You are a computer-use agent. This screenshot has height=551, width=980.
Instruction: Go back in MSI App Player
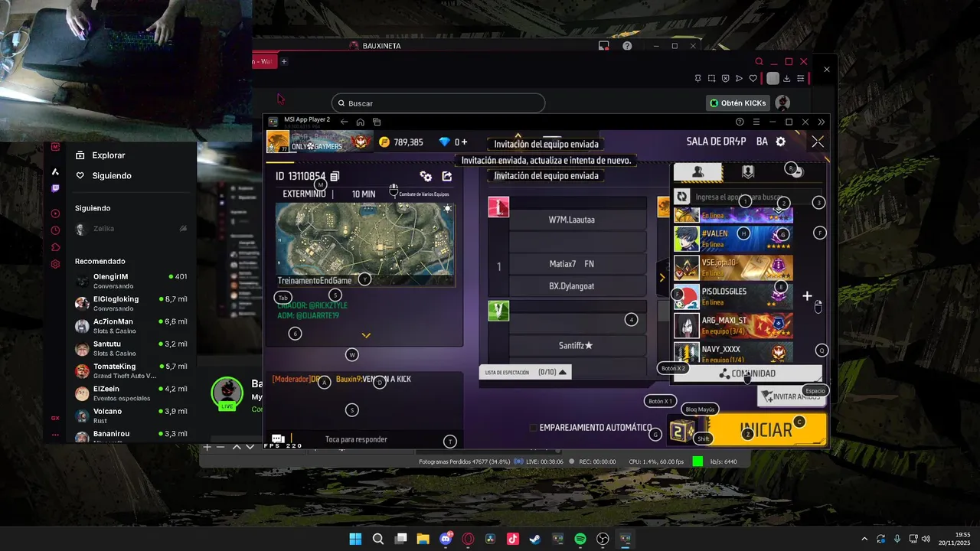pyautogui.click(x=345, y=122)
